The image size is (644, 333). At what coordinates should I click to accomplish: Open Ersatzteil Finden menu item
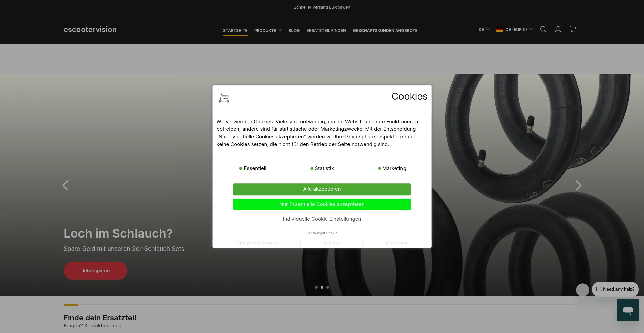(x=326, y=31)
